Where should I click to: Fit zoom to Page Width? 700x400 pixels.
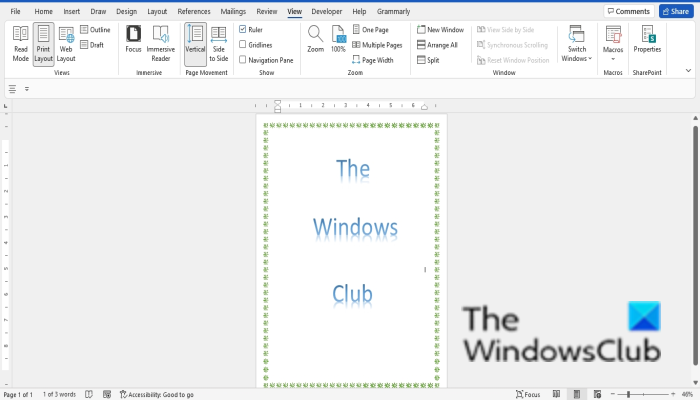(373, 60)
